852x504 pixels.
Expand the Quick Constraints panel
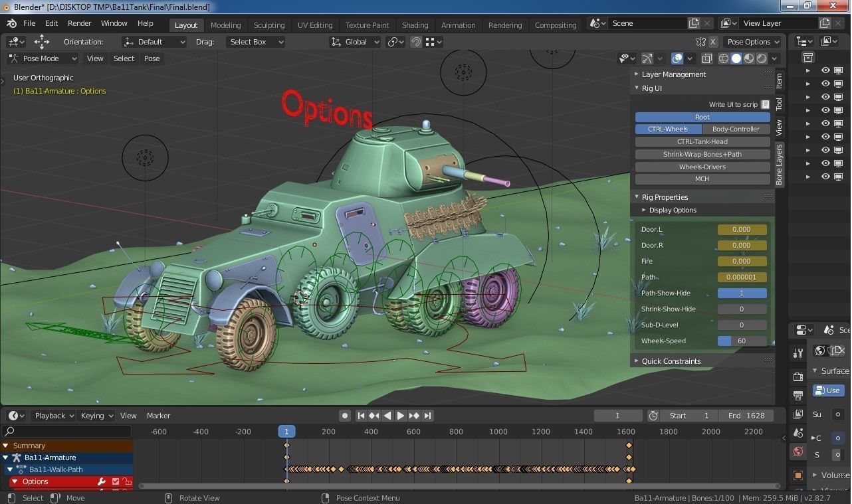[671, 361]
